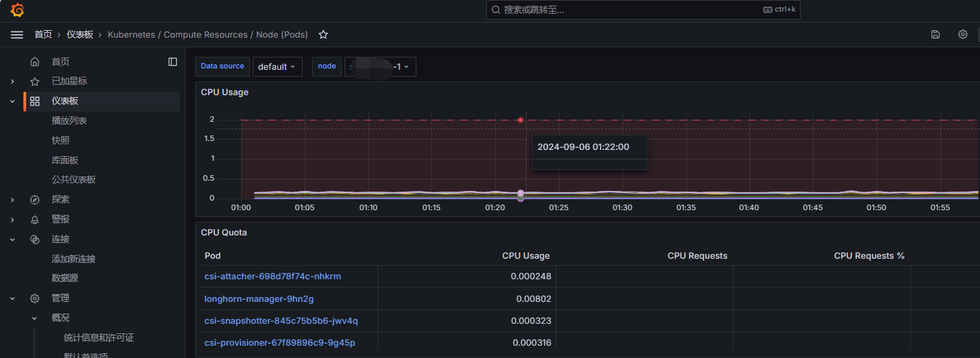Click the 连接 connections icon
The width and height of the screenshot is (980, 358).
point(35,240)
